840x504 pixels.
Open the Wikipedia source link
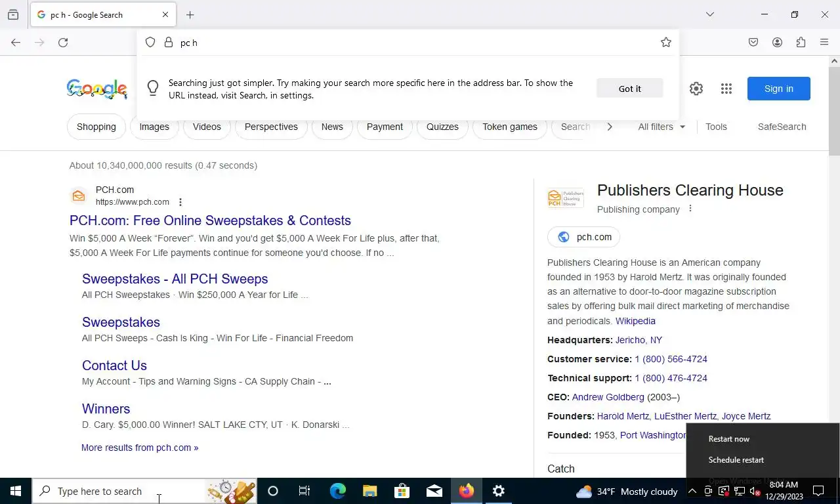(x=635, y=321)
